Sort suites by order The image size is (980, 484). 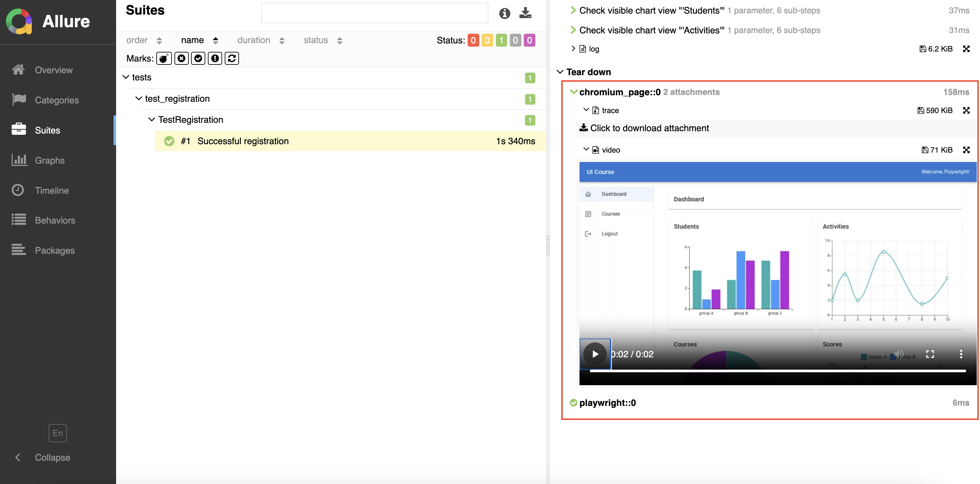pos(144,40)
